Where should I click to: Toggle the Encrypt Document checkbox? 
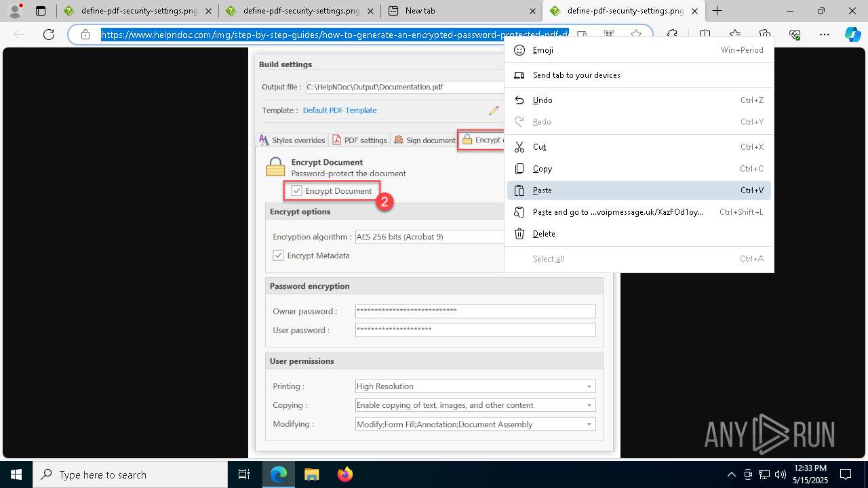tap(296, 191)
